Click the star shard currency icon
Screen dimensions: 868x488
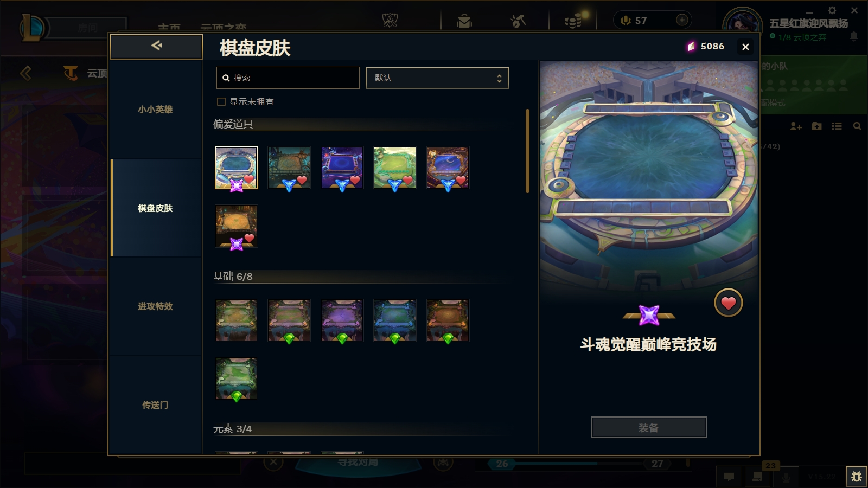pos(691,47)
